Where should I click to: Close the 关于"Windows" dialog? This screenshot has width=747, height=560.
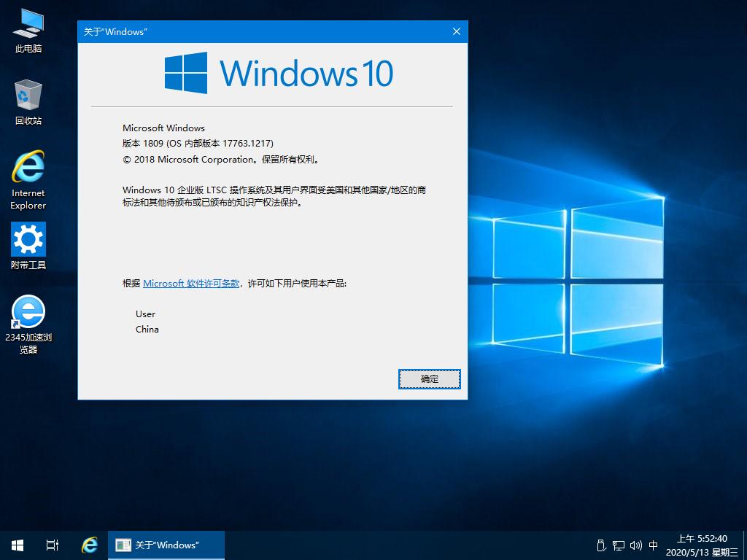tap(457, 31)
